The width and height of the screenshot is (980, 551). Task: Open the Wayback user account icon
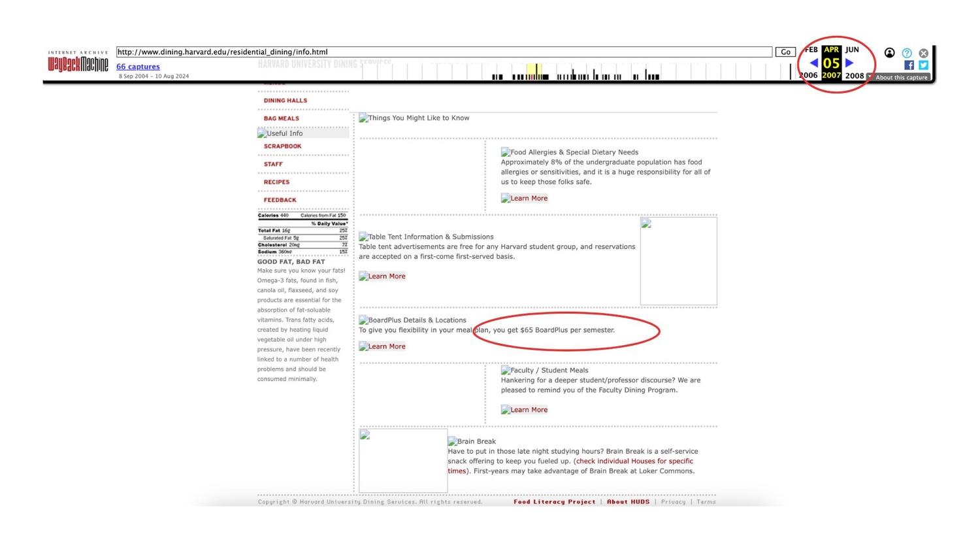tap(889, 53)
